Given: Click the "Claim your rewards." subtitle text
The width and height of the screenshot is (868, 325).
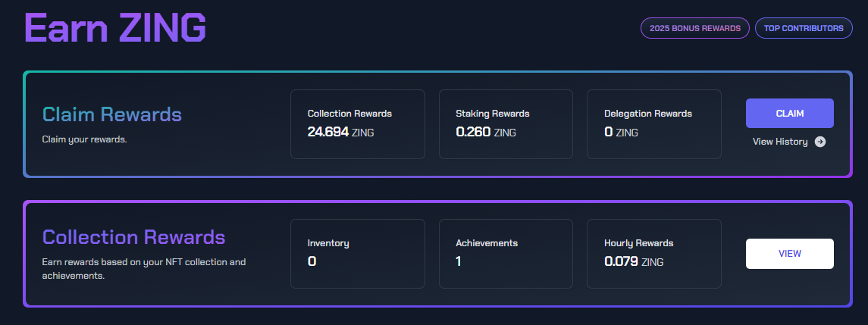Looking at the screenshot, I should [84, 139].
